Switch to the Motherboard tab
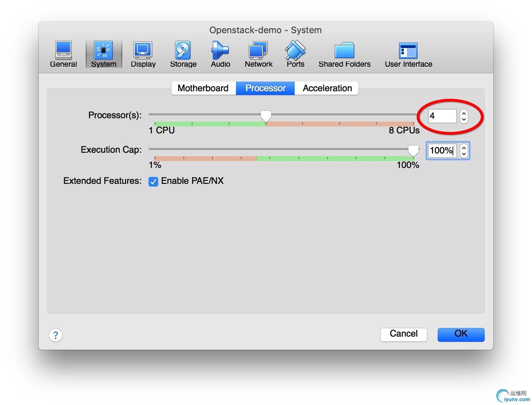The width and height of the screenshot is (532, 405). point(203,88)
